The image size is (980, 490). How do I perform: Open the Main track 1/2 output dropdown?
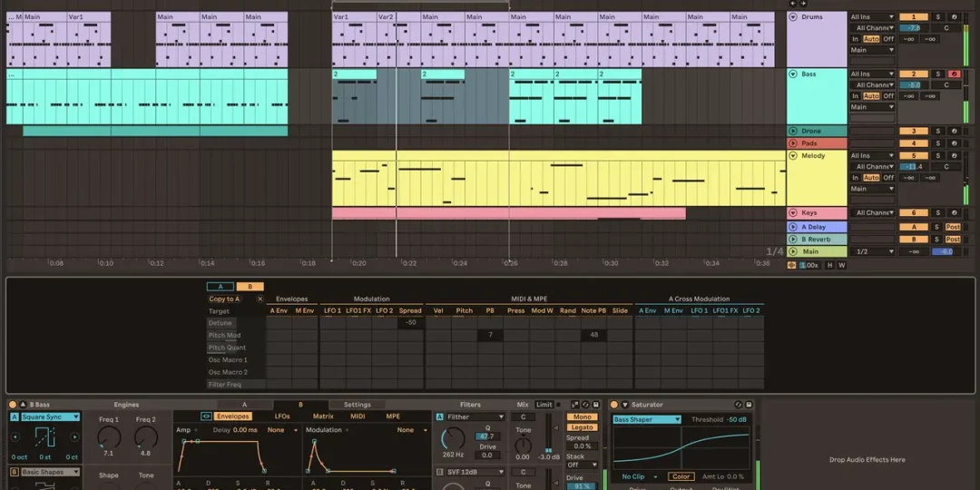click(x=873, y=252)
